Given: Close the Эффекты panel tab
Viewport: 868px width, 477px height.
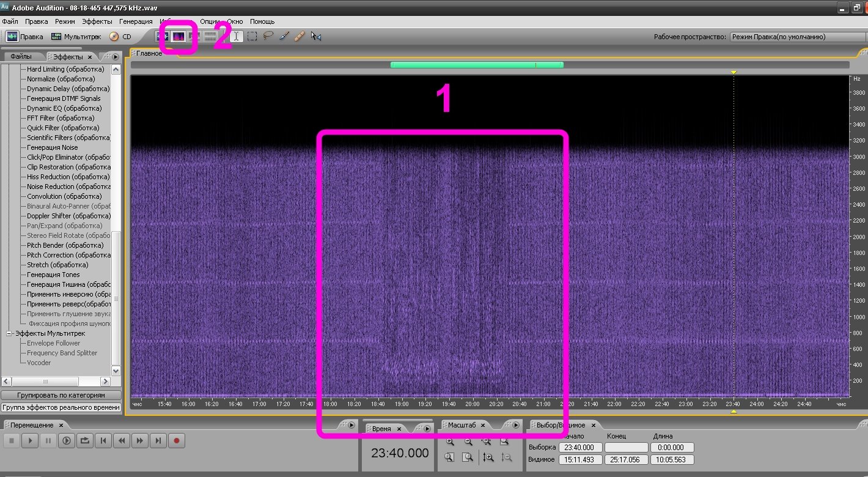Looking at the screenshot, I should click(x=90, y=57).
